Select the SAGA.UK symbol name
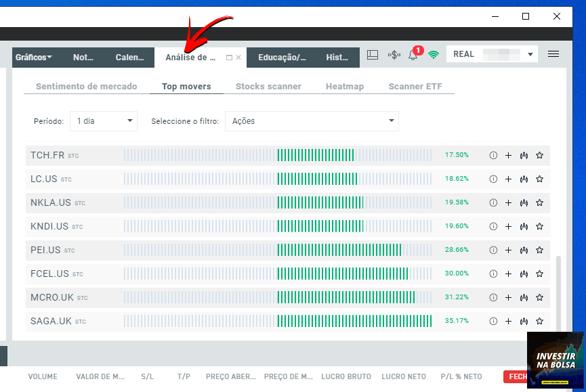Screen dimensions: 586x392 [x=51, y=321]
